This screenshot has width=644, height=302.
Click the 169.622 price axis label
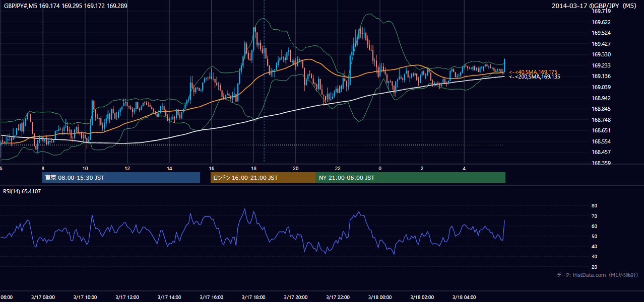pyautogui.click(x=601, y=22)
